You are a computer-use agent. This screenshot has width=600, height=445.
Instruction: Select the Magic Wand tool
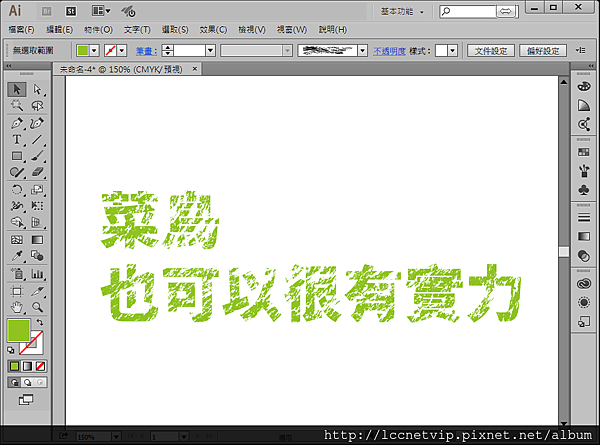(x=17, y=105)
